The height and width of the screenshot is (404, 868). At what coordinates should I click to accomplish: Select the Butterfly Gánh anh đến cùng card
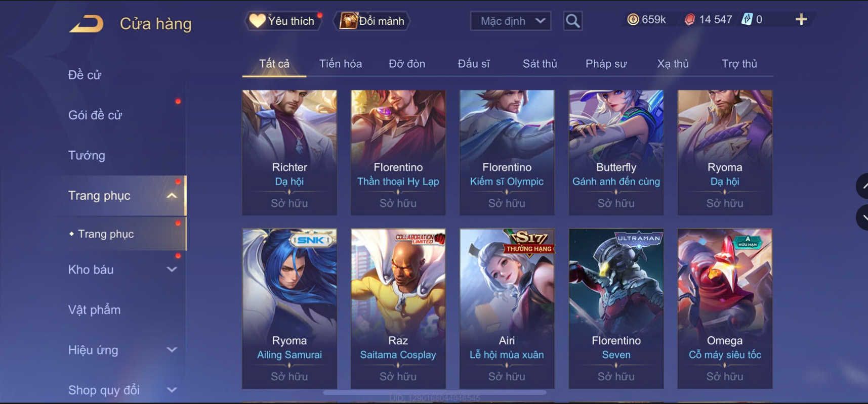click(x=616, y=153)
